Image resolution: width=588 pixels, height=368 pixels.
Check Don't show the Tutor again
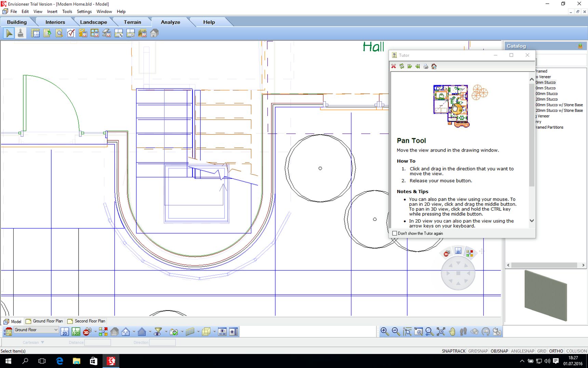[x=395, y=233]
